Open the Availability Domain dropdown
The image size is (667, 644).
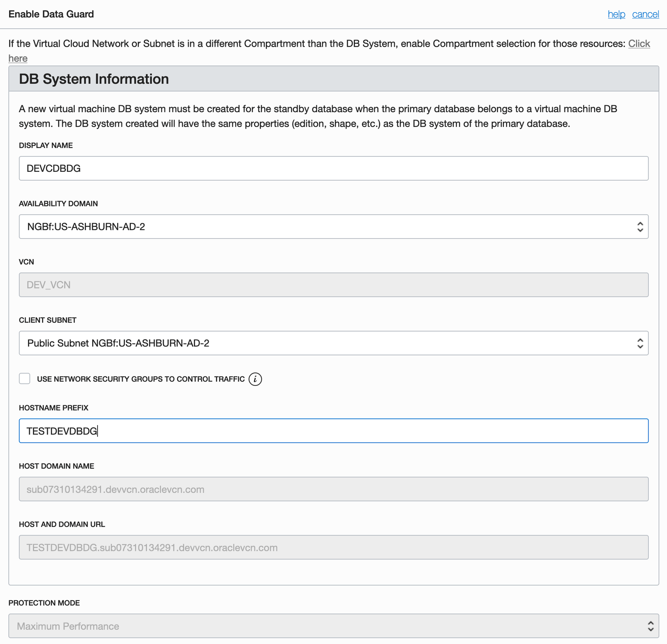333,226
